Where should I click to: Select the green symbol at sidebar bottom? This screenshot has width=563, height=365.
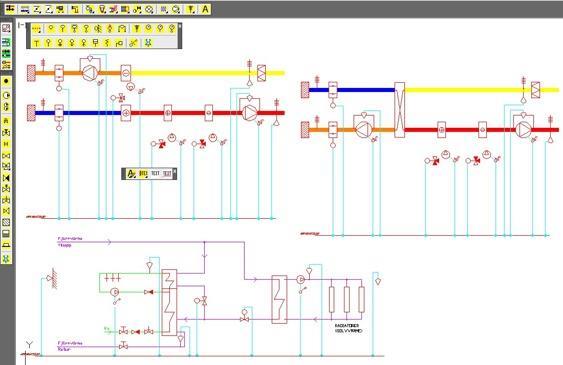6,259
